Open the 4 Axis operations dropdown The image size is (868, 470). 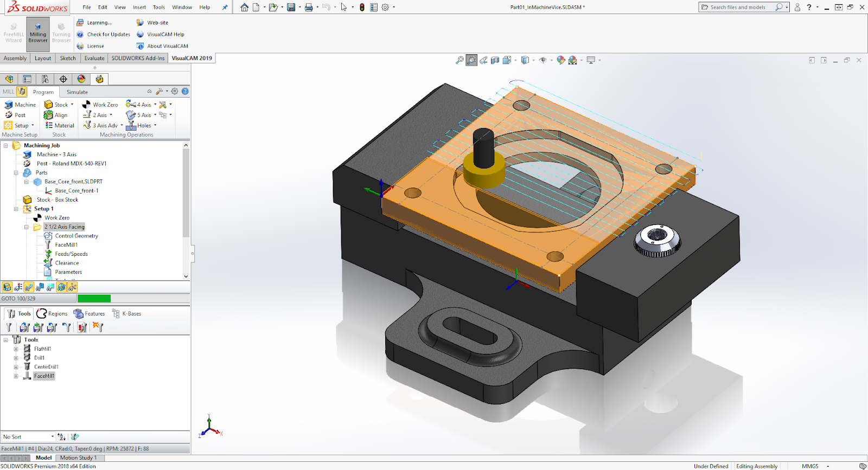tap(155, 105)
